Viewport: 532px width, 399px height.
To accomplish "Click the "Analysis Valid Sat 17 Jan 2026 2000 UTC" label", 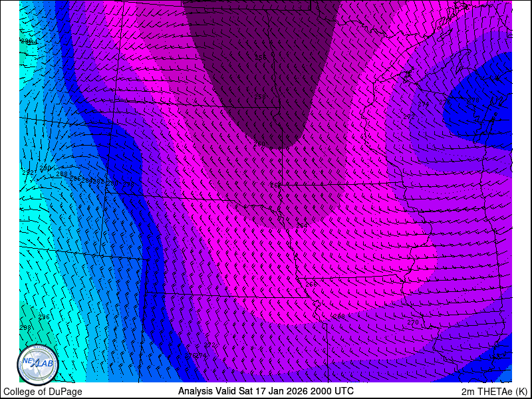I will 265,390.
